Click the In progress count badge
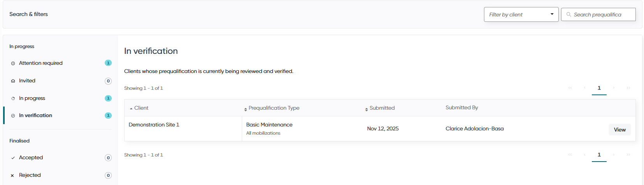The width and height of the screenshot is (644, 185). pyautogui.click(x=108, y=98)
